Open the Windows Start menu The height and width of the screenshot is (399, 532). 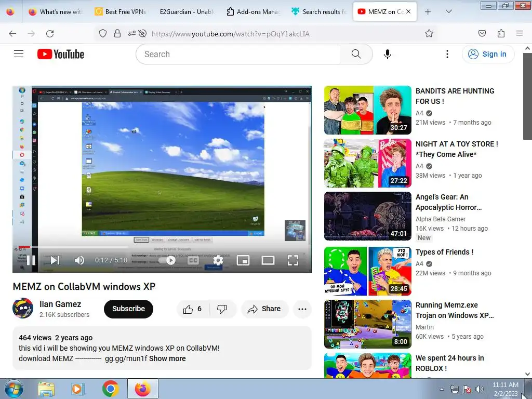tap(14, 389)
